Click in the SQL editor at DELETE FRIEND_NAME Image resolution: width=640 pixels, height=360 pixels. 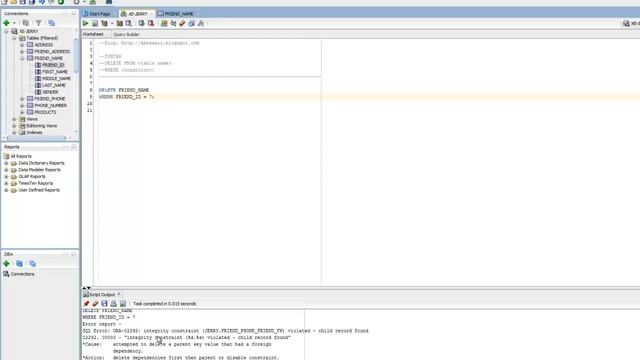coord(124,90)
